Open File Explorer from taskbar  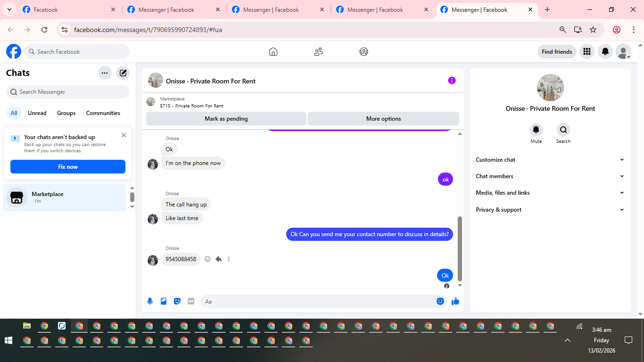point(27,326)
